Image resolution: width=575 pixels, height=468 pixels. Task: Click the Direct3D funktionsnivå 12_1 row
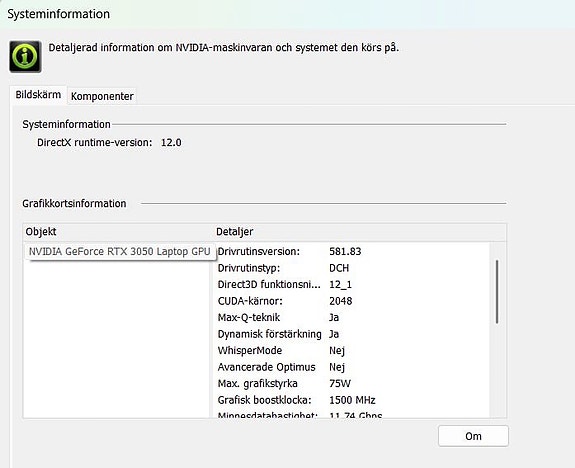(x=352, y=285)
